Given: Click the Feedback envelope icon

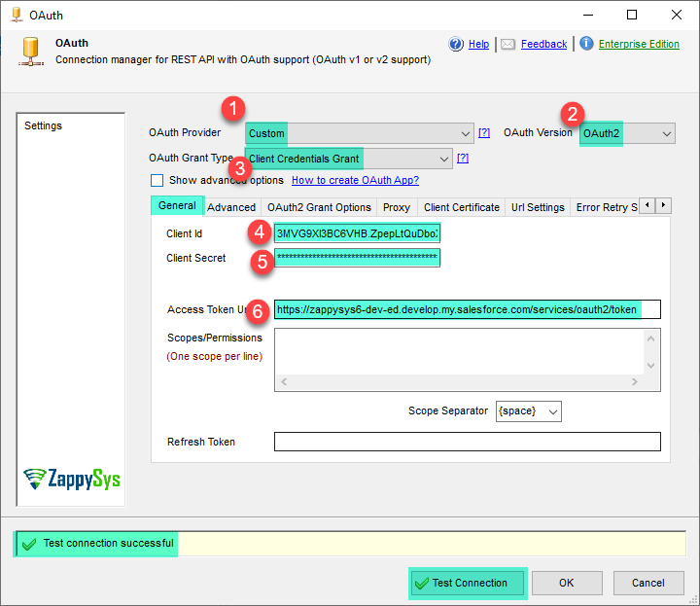Looking at the screenshot, I should click(508, 44).
